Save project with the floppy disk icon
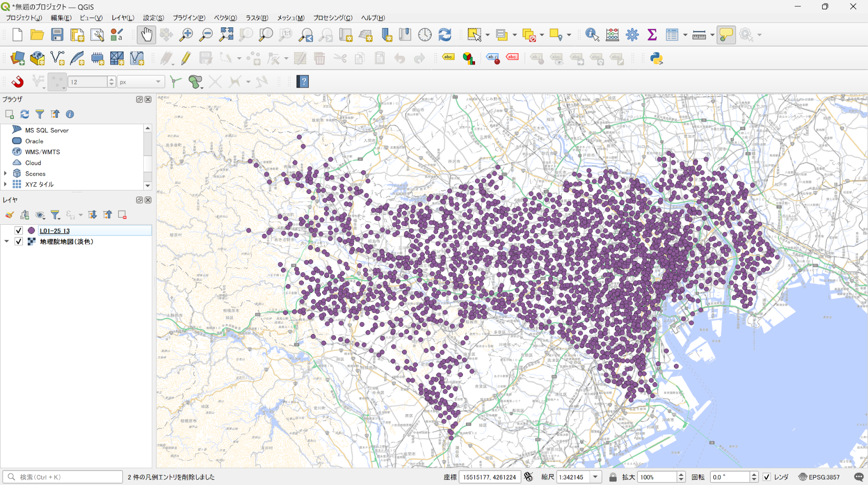 57,35
